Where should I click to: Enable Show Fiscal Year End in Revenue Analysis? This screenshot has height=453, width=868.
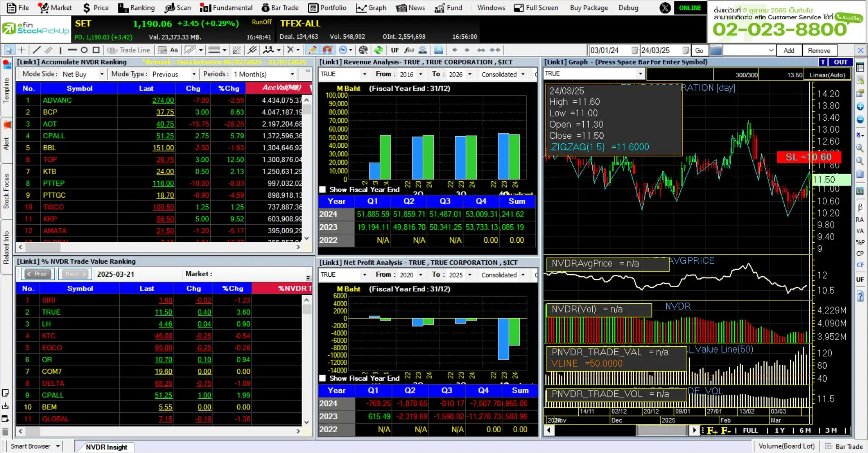coord(323,190)
